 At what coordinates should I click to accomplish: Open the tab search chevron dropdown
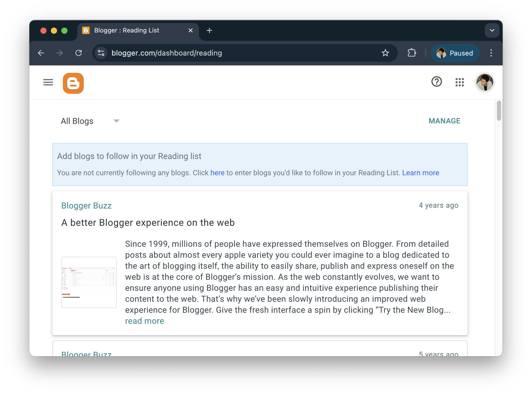click(492, 30)
